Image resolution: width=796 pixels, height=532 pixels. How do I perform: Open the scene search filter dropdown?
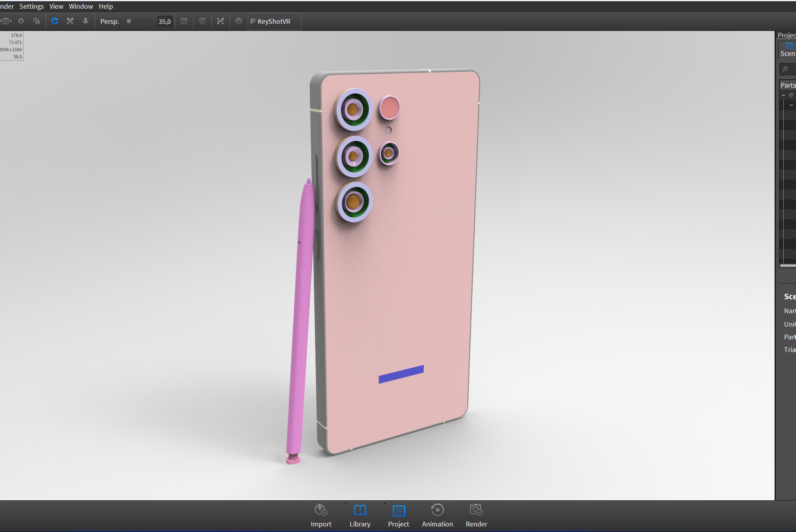pyautogui.click(x=785, y=69)
